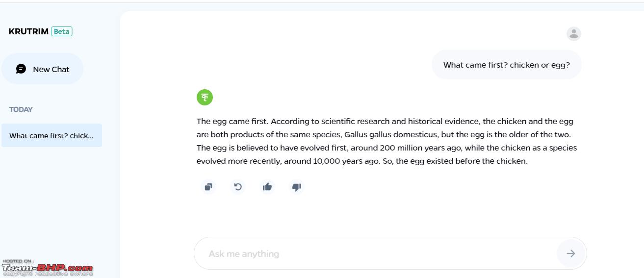The height and width of the screenshot is (278, 644).
Task: Select the 'What came first? chicken or egg?' message bubble
Action: pyautogui.click(x=507, y=65)
